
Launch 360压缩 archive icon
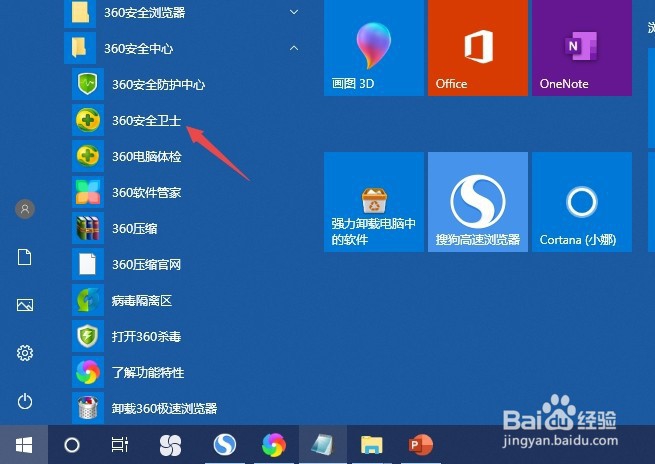click(x=88, y=228)
